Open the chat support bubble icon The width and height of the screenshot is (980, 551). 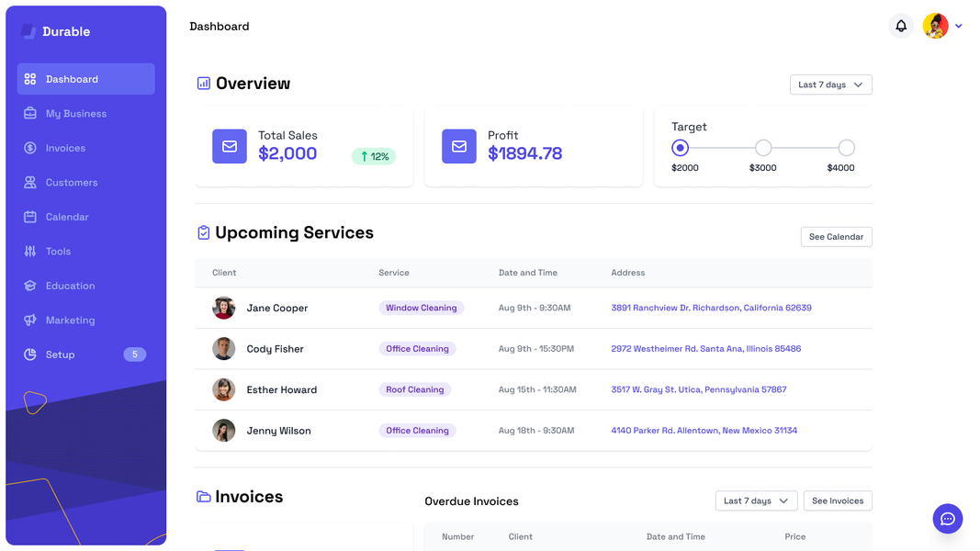[x=947, y=519]
